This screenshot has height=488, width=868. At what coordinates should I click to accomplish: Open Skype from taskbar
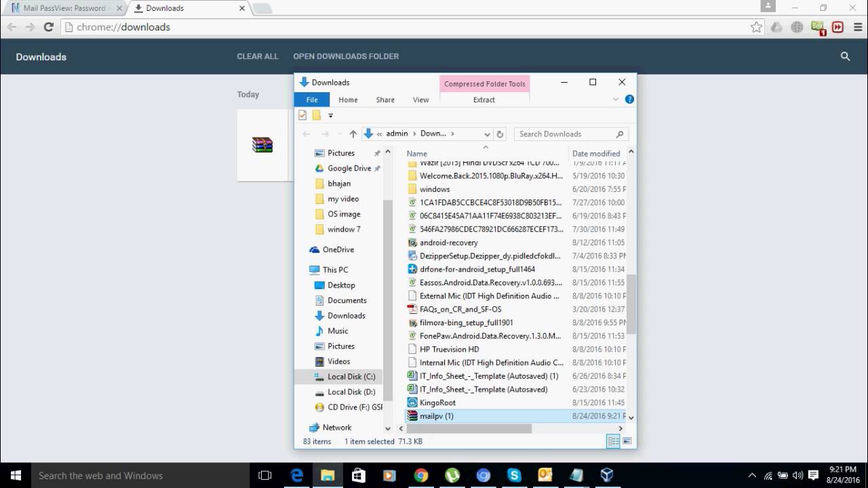coord(514,475)
